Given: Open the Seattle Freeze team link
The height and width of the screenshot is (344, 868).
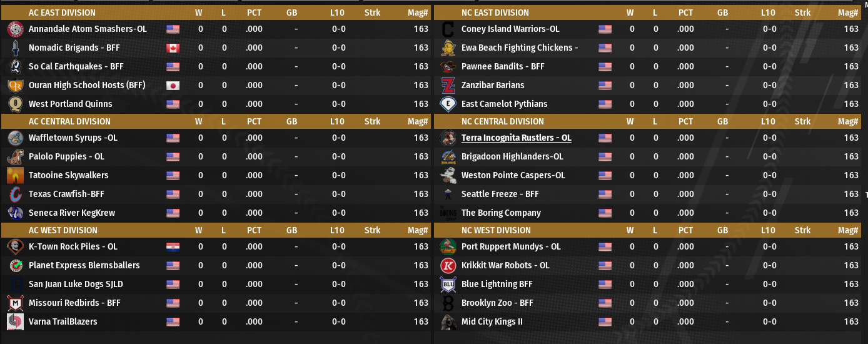Looking at the screenshot, I should (500, 194).
